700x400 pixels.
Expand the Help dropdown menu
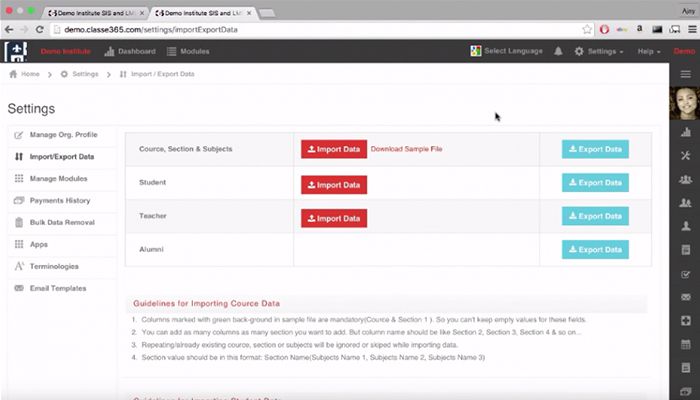coord(649,51)
